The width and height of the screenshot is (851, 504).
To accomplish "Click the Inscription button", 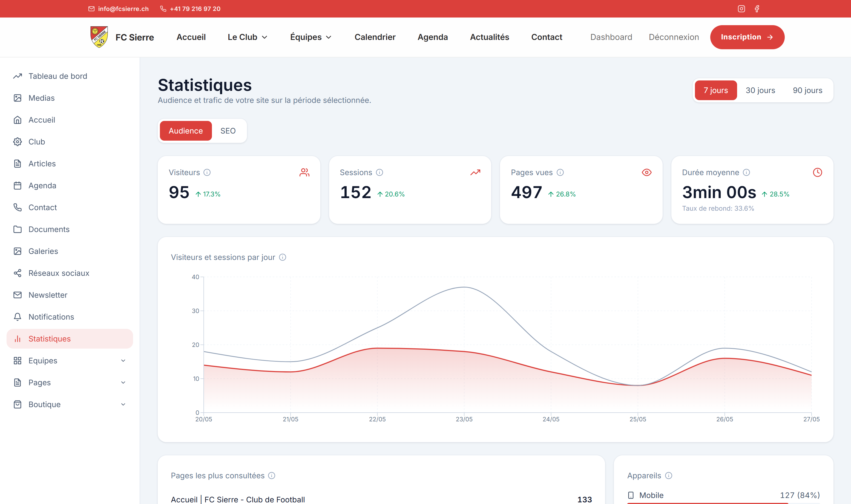I will tap(747, 37).
